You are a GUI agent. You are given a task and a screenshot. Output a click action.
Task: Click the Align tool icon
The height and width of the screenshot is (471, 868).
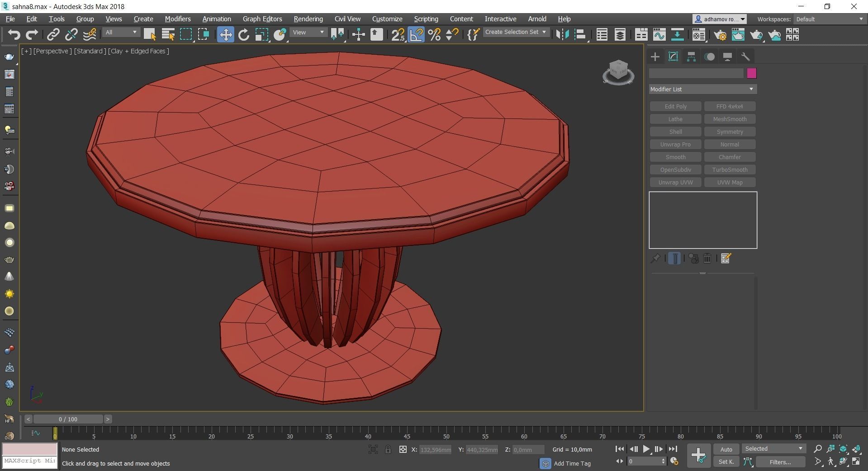(580, 35)
